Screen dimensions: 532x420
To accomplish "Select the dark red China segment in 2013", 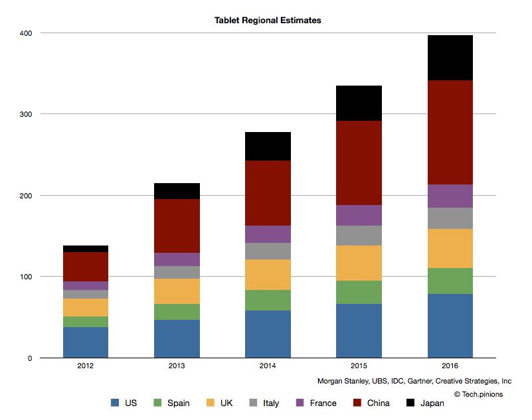I will point(177,226).
